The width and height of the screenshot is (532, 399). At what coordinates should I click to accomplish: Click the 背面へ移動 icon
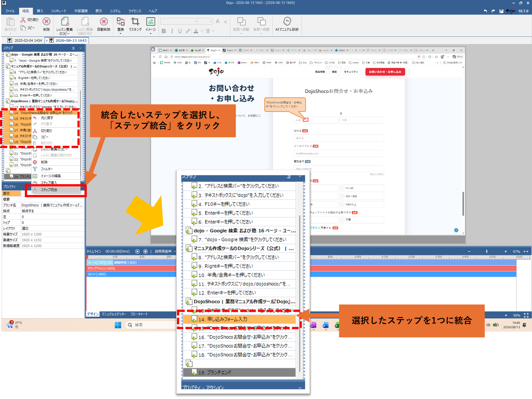click(261, 21)
